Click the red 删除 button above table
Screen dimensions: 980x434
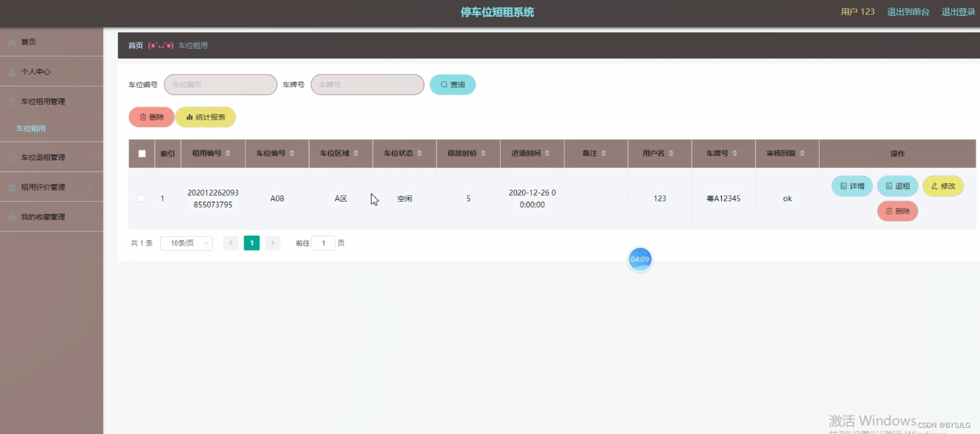coord(152,117)
